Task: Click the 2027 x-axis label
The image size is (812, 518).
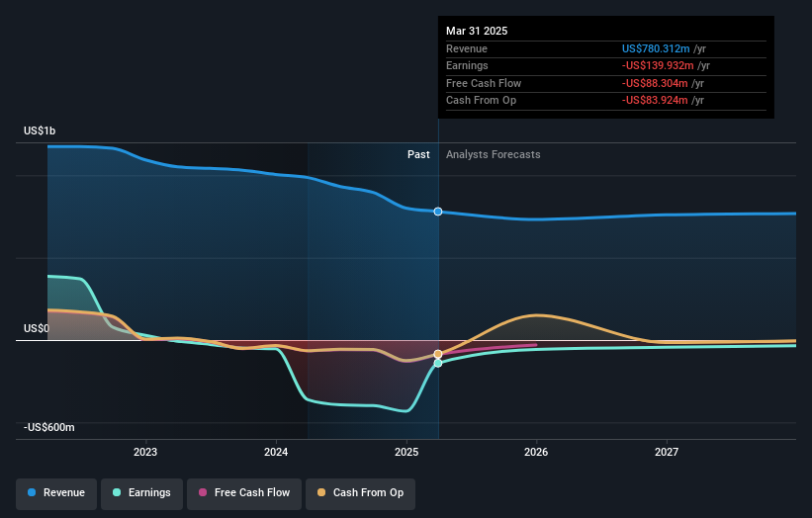Action: click(667, 452)
